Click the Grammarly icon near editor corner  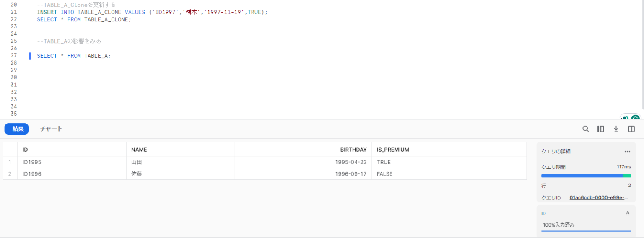click(x=636, y=119)
